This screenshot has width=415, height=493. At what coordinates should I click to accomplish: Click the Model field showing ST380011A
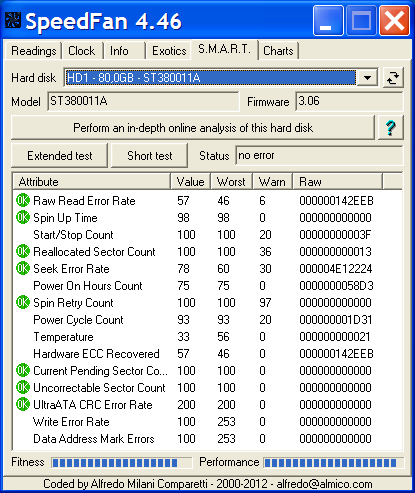(143, 101)
